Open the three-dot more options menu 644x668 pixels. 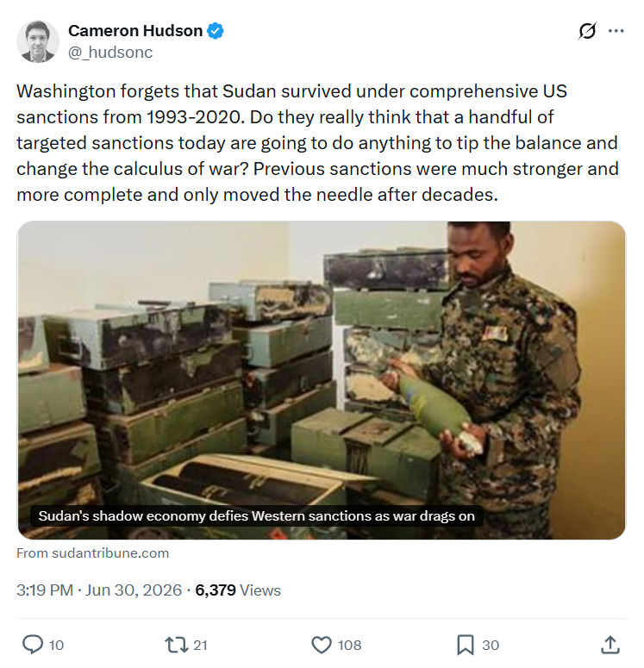[x=616, y=31]
